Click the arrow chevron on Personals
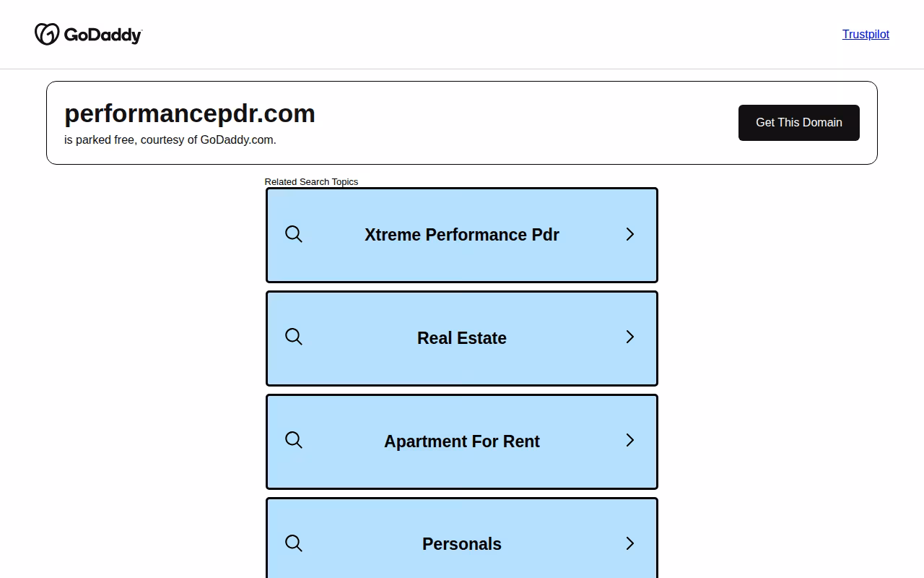This screenshot has width=924, height=578. pyautogui.click(x=630, y=543)
